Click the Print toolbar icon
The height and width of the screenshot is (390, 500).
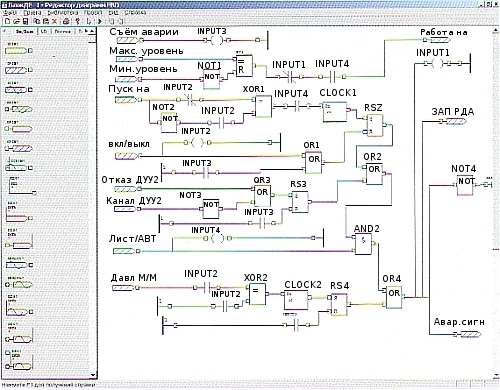coord(66,21)
